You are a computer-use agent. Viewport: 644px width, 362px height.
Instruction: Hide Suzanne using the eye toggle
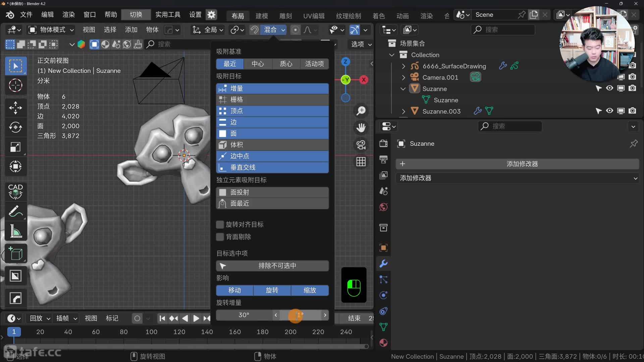pyautogui.click(x=609, y=88)
